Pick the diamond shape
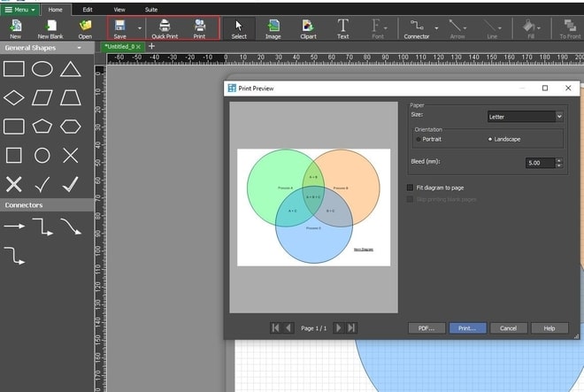584x392 pixels. point(14,98)
